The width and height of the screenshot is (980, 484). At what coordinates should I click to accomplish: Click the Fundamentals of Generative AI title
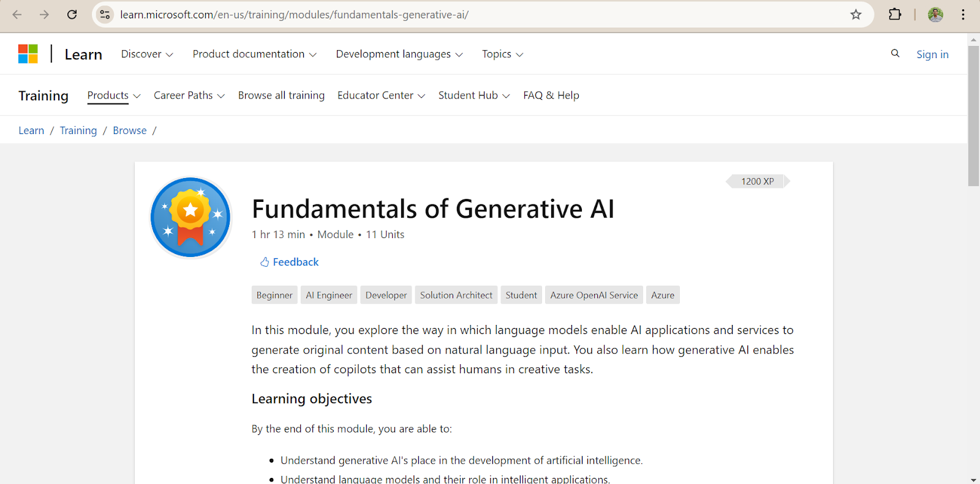433,209
